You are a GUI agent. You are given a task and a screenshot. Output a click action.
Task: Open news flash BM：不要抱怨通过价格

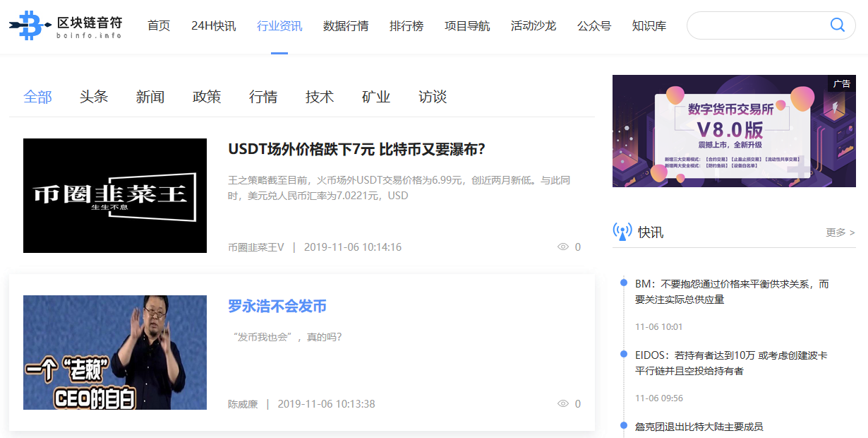pyautogui.click(x=732, y=292)
